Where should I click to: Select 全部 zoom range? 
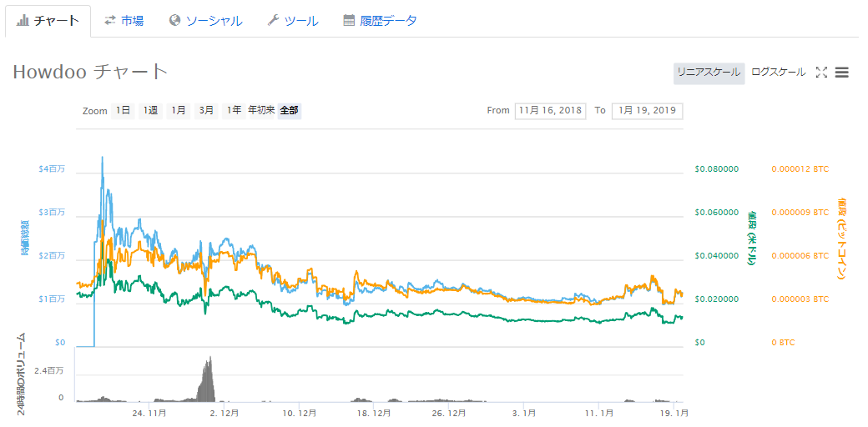point(290,110)
